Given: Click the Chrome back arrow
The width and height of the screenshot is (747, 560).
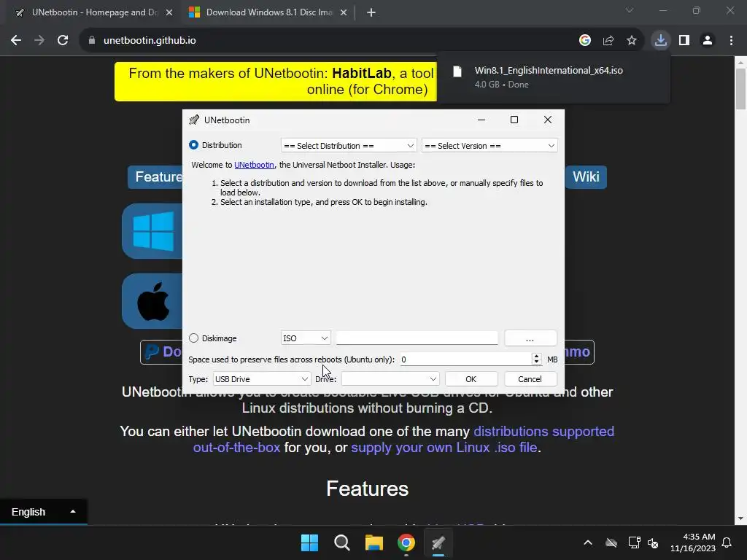Looking at the screenshot, I should click(16, 41).
